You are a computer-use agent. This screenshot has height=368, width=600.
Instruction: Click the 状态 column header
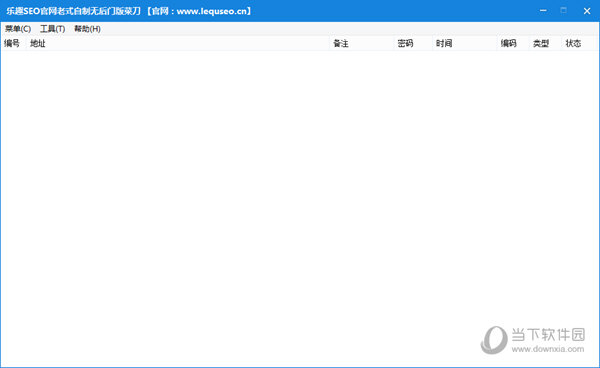pyautogui.click(x=578, y=43)
